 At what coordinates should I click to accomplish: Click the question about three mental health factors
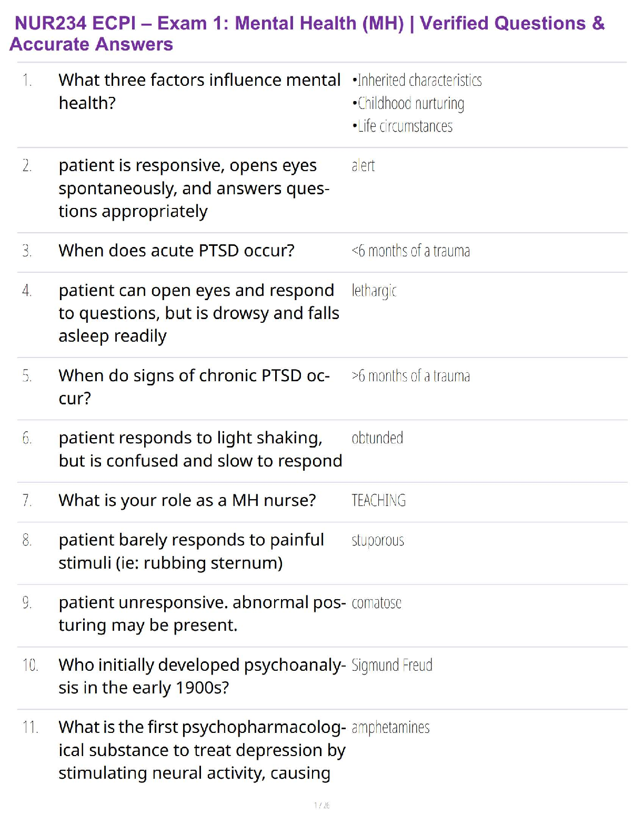tap(199, 91)
